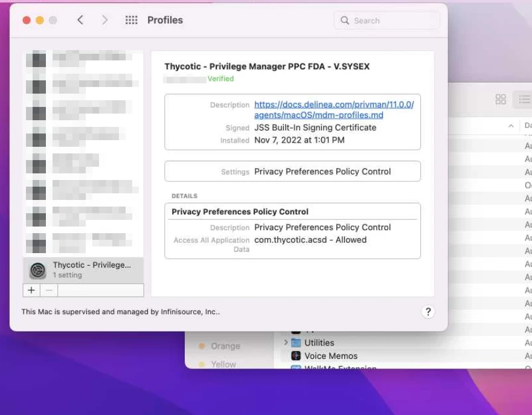Image resolution: width=532 pixels, height=415 pixels.
Task: Select the Thycotic - Privilege profile row
Action: (83, 270)
